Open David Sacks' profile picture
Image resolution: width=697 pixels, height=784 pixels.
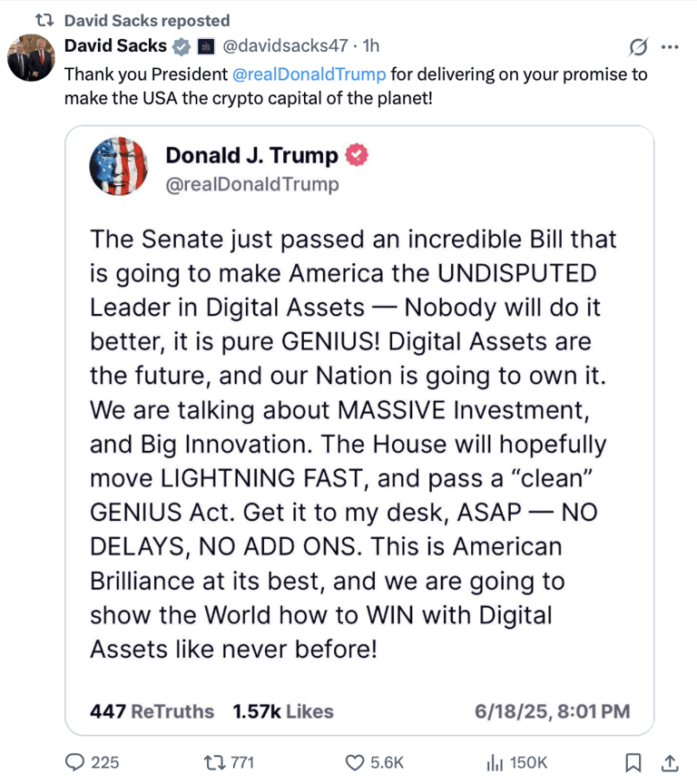click(32, 59)
